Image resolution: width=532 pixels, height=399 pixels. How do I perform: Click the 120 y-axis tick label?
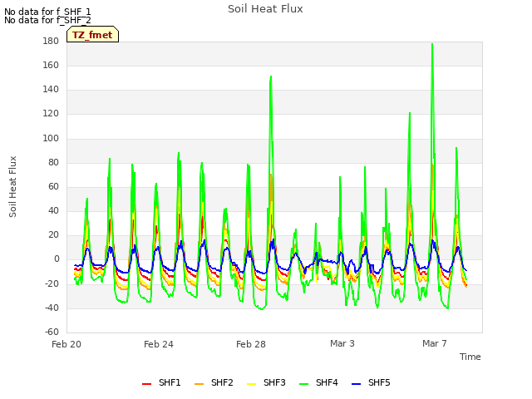51,114
